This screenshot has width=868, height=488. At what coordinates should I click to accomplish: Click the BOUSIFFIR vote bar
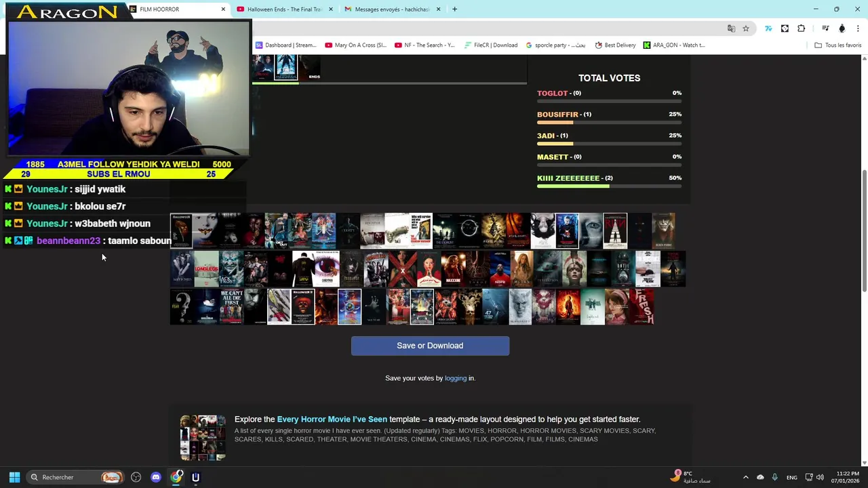[609, 123]
